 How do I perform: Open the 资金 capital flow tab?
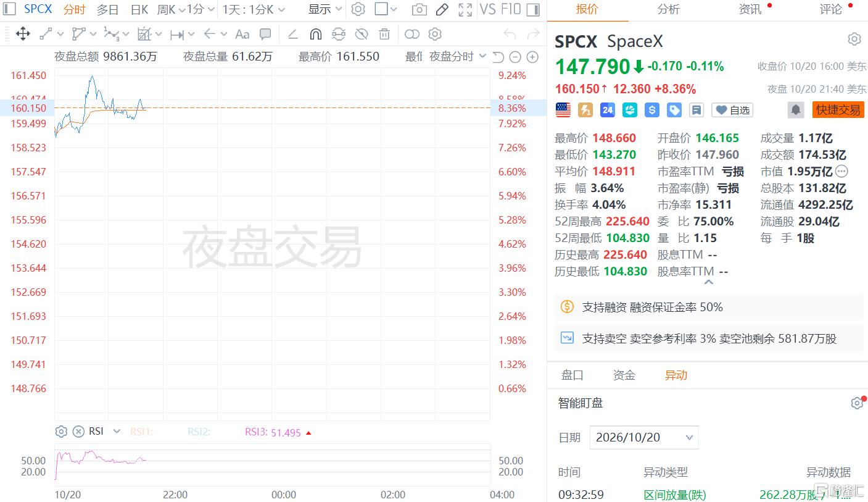click(x=624, y=375)
